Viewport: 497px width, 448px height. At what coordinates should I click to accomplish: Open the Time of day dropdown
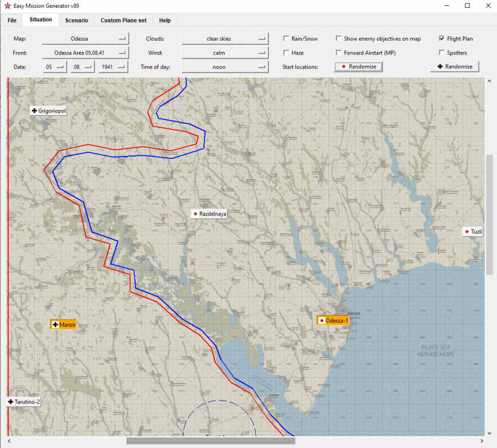[224, 67]
